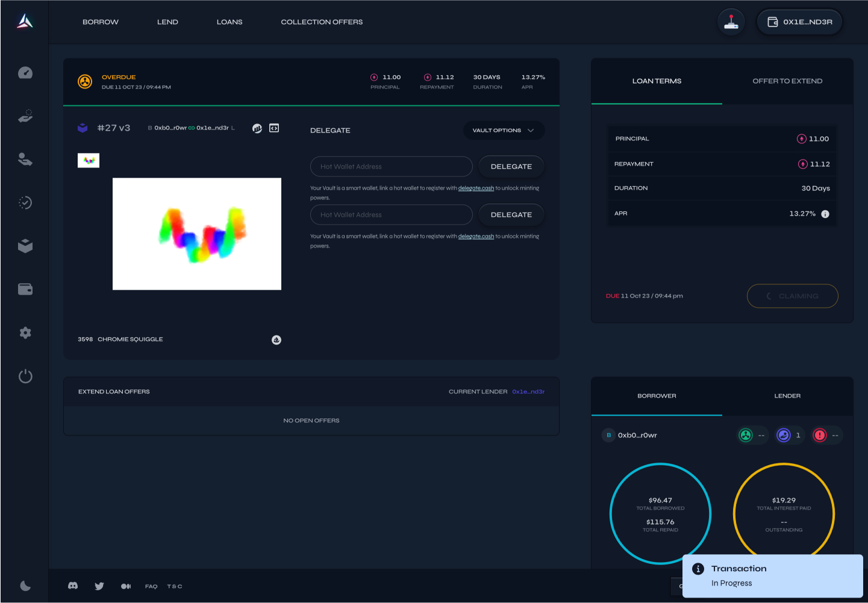Click the first DELEGATE button
Image resolution: width=868 pixels, height=603 pixels.
tap(511, 166)
